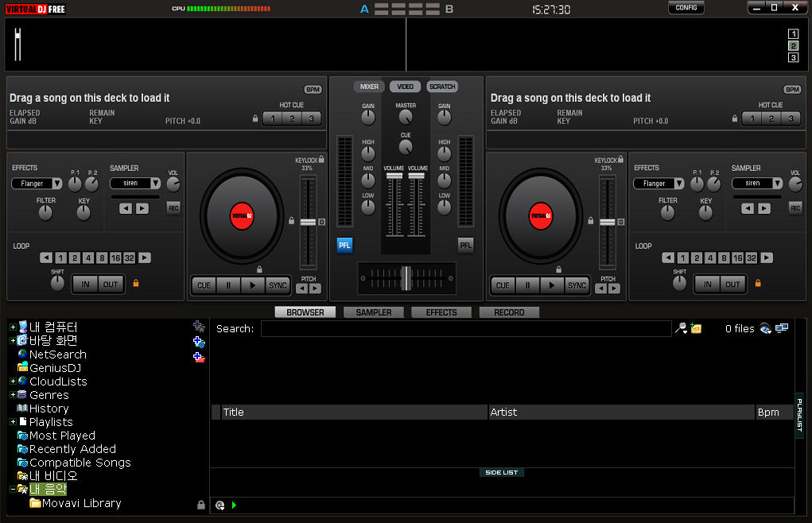
Task: Halve the left deck loop length arrow
Action: [47, 258]
